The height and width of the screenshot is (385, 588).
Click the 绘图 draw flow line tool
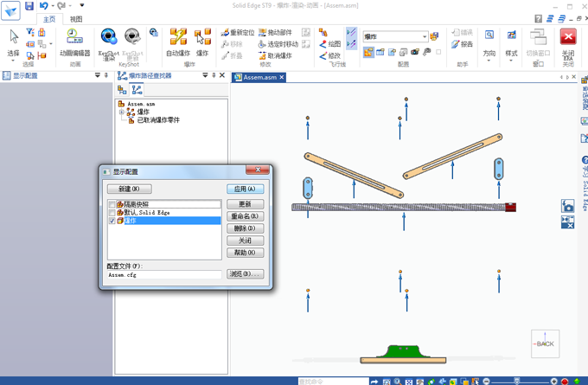(329, 44)
